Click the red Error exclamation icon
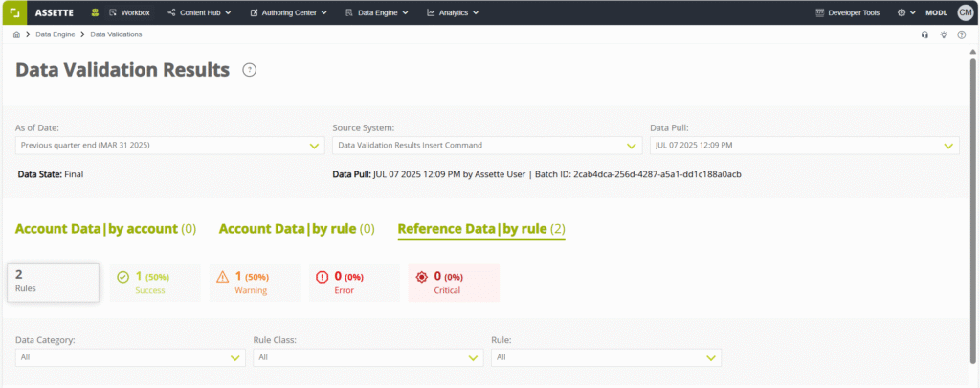The height and width of the screenshot is (388, 980). 322,277
